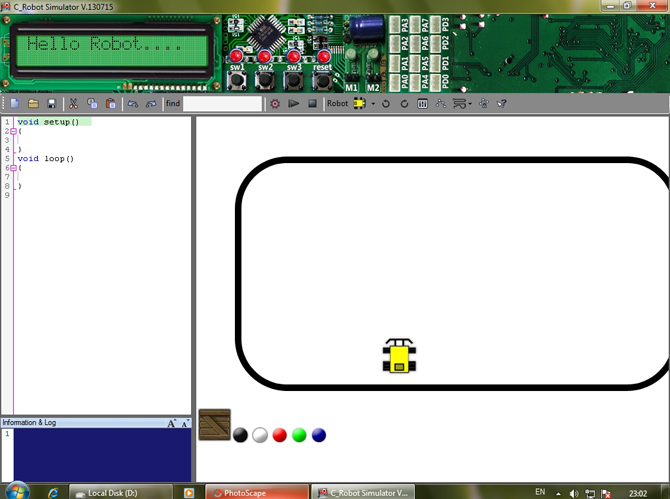670x499 pixels.
Task: Click the red LED above sw3
Action: (x=294, y=56)
